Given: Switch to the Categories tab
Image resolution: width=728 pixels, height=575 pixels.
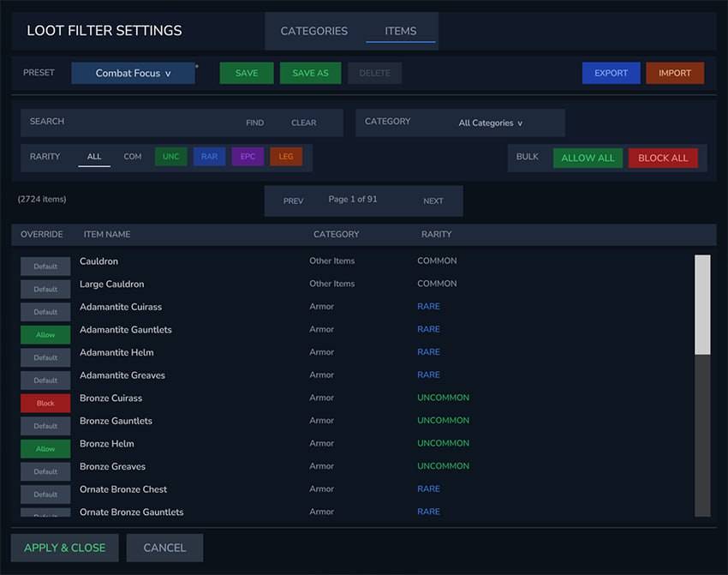Looking at the screenshot, I should pyautogui.click(x=313, y=31).
